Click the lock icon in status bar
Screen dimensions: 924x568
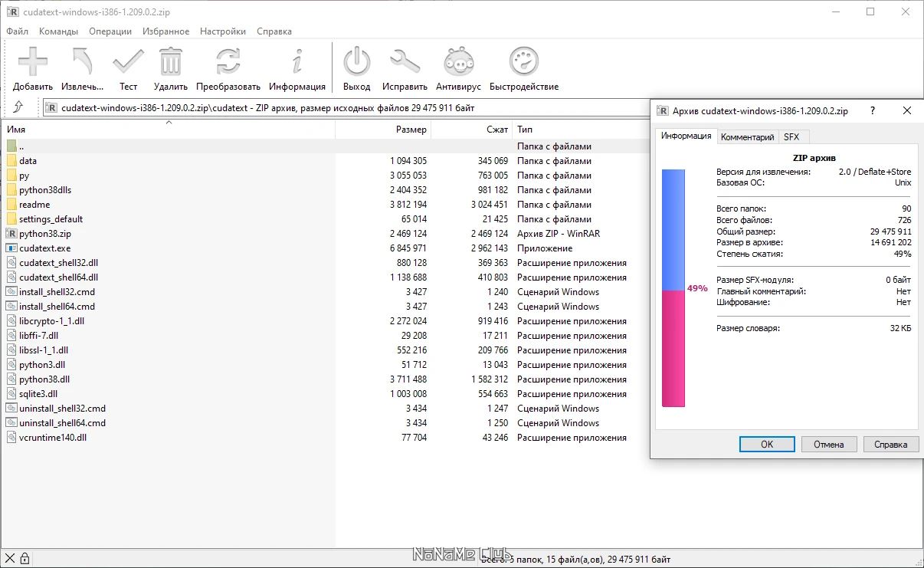pyautogui.click(x=25, y=559)
